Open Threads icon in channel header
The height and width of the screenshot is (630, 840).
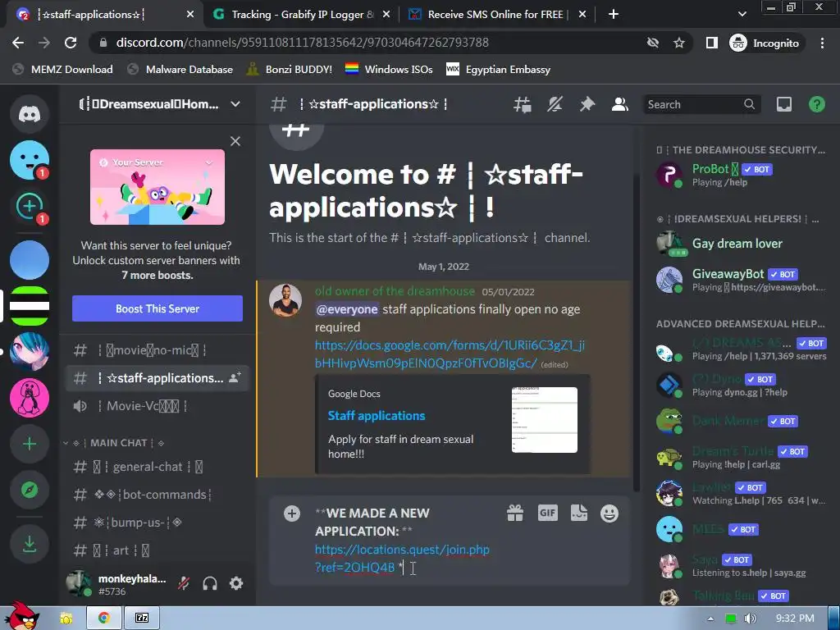tap(522, 104)
